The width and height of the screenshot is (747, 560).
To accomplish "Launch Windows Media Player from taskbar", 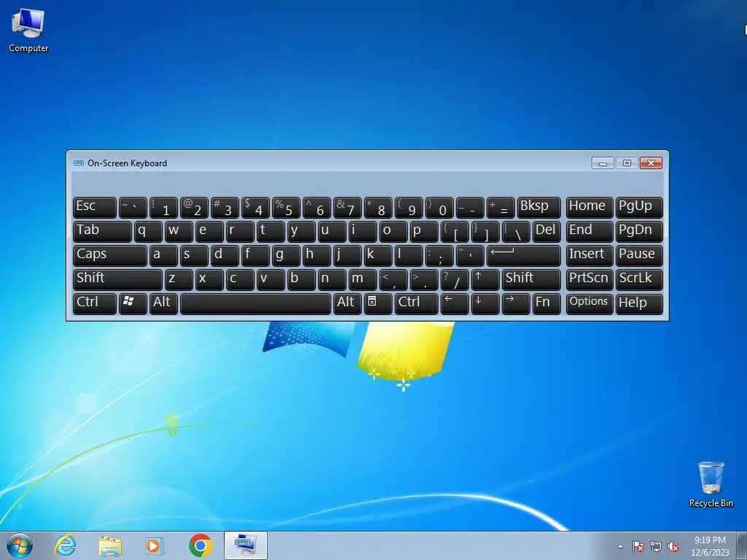I will click(155, 545).
